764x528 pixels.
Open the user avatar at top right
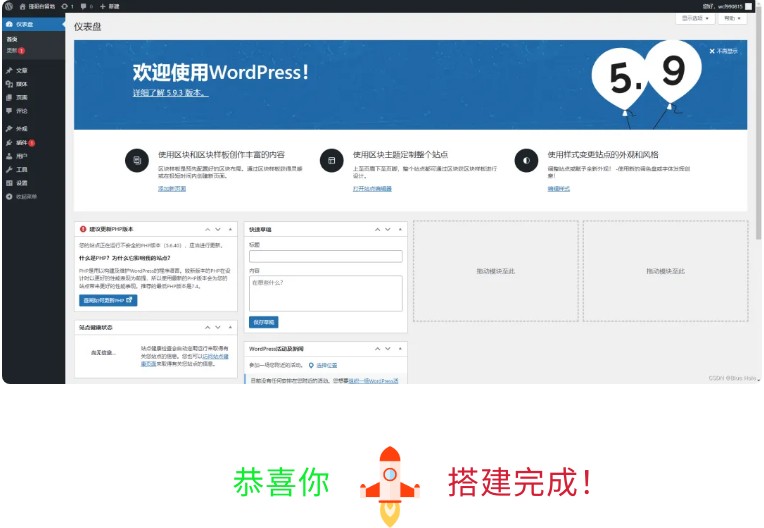748,6
